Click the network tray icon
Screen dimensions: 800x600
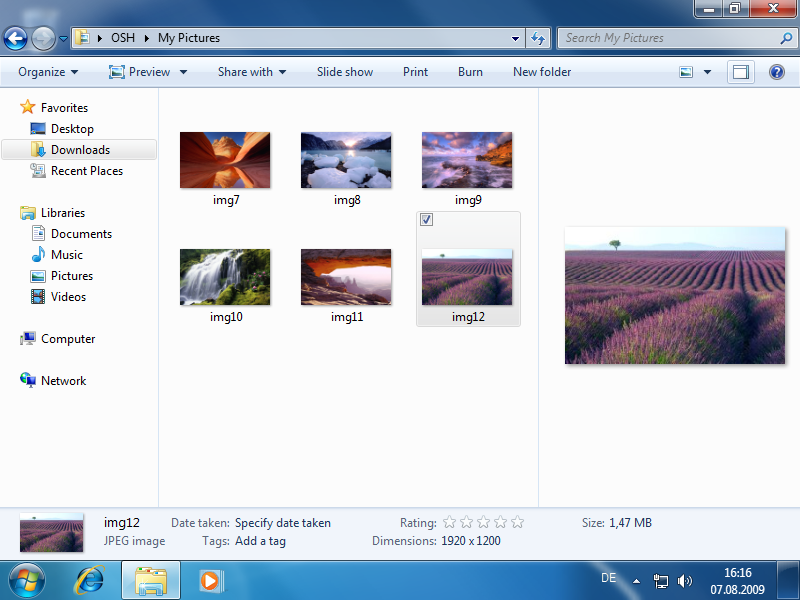click(x=661, y=580)
